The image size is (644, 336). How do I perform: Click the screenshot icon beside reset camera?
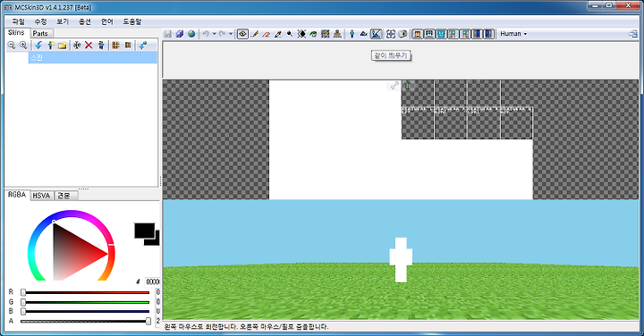click(x=402, y=34)
